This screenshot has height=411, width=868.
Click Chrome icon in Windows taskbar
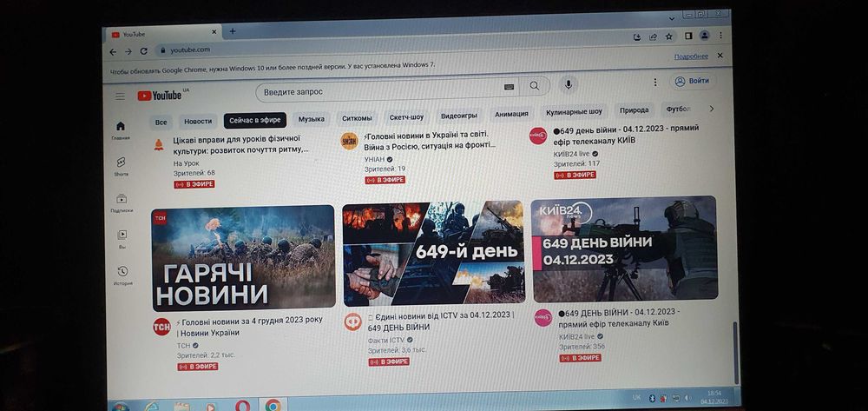pyautogui.click(x=273, y=406)
